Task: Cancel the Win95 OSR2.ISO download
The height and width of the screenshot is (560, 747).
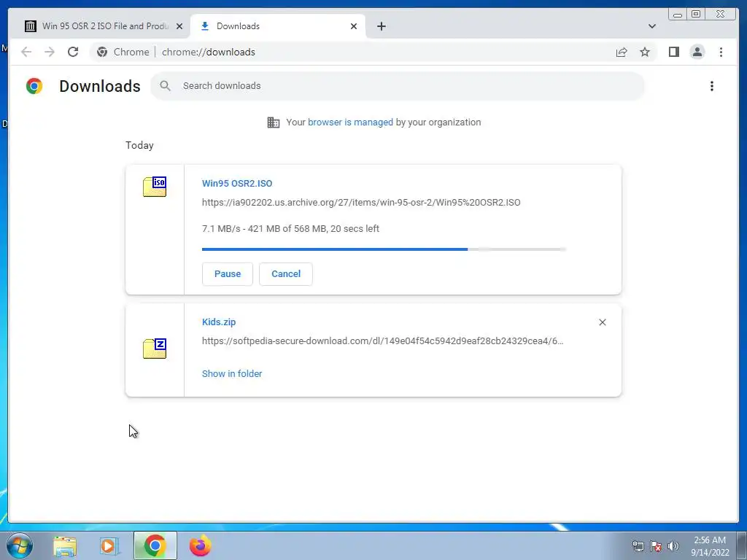Action: coord(286,274)
